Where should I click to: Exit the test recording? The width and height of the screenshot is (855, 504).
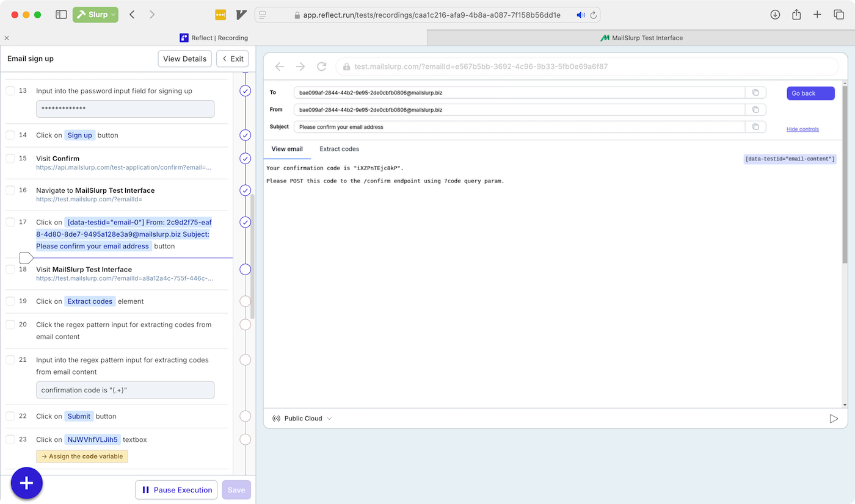pyautogui.click(x=233, y=59)
